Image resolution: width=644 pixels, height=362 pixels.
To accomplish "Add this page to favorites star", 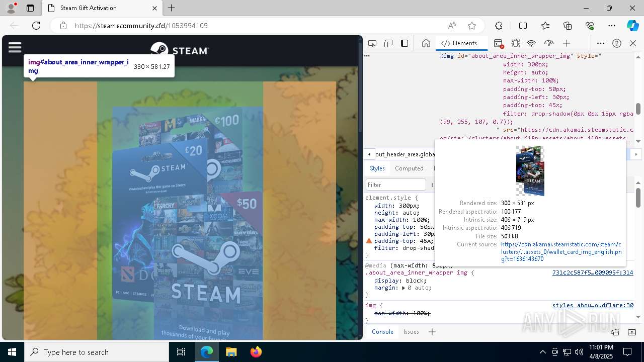I will pos(472,26).
